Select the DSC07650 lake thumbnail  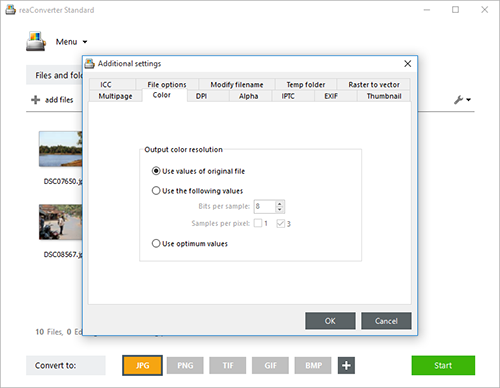[x=60, y=149]
